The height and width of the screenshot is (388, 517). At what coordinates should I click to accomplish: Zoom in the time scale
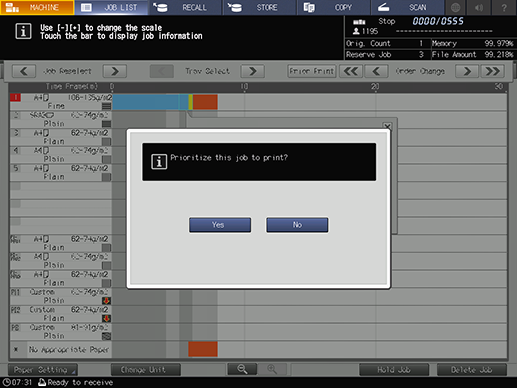[272, 369]
